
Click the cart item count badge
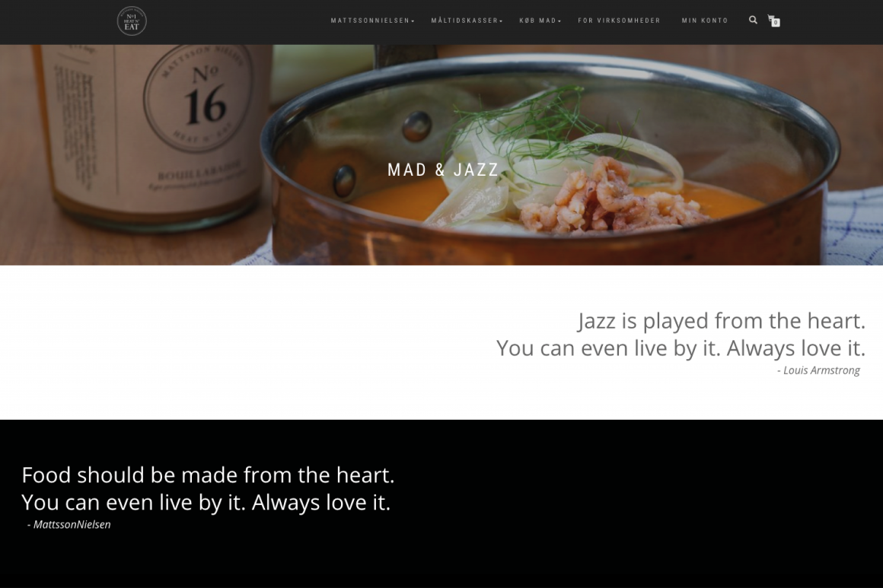(x=776, y=23)
